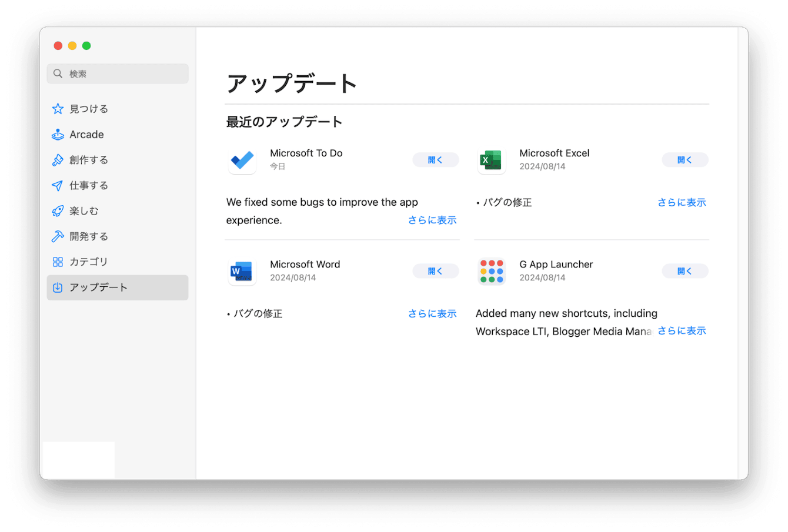Open Microsoft To Do with 開く button
Viewport: 788px width, 532px height.
tap(436, 160)
